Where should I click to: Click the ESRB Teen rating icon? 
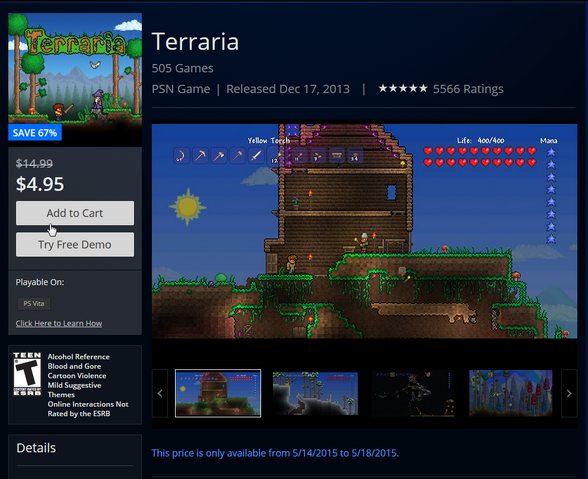27,374
